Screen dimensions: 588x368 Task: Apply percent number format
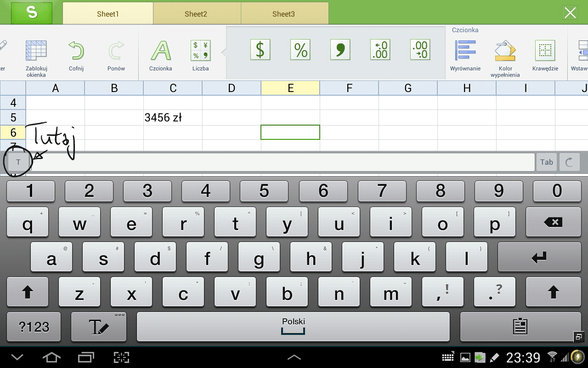coord(300,49)
